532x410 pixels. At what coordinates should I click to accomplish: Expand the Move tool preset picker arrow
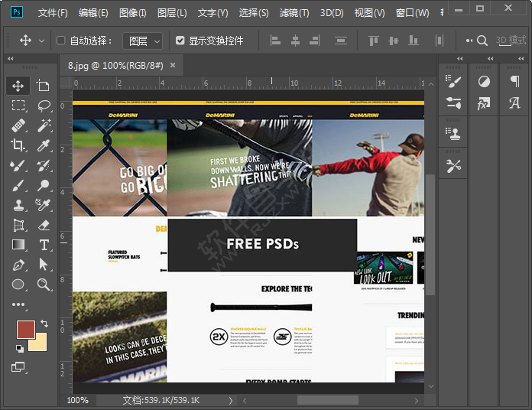pyautogui.click(x=41, y=41)
